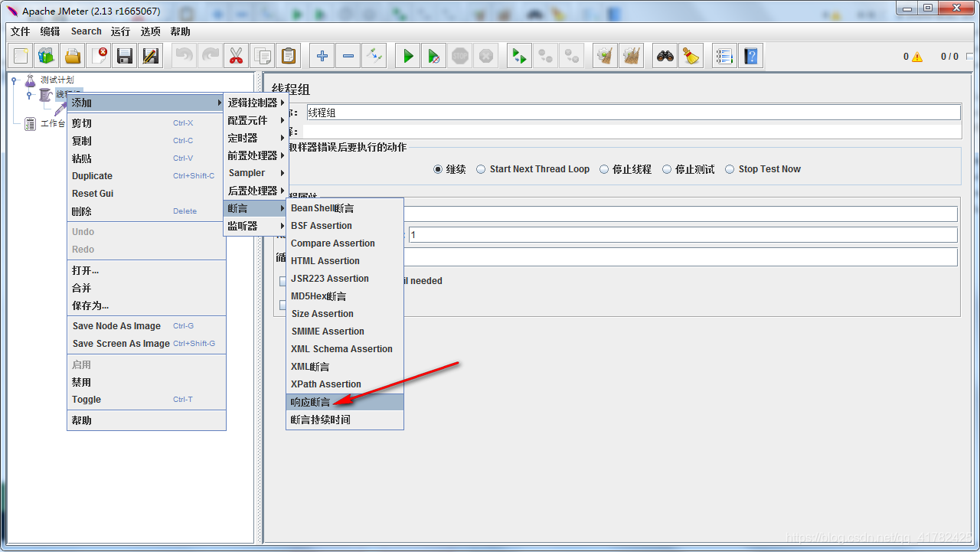Select the 停止线程 radio button
The width and height of the screenshot is (980, 552).
[604, 169]
